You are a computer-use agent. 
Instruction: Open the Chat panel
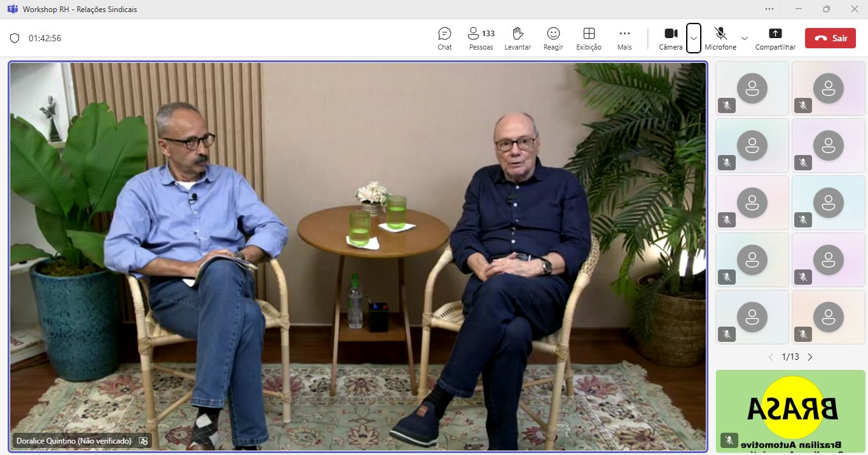444,38
